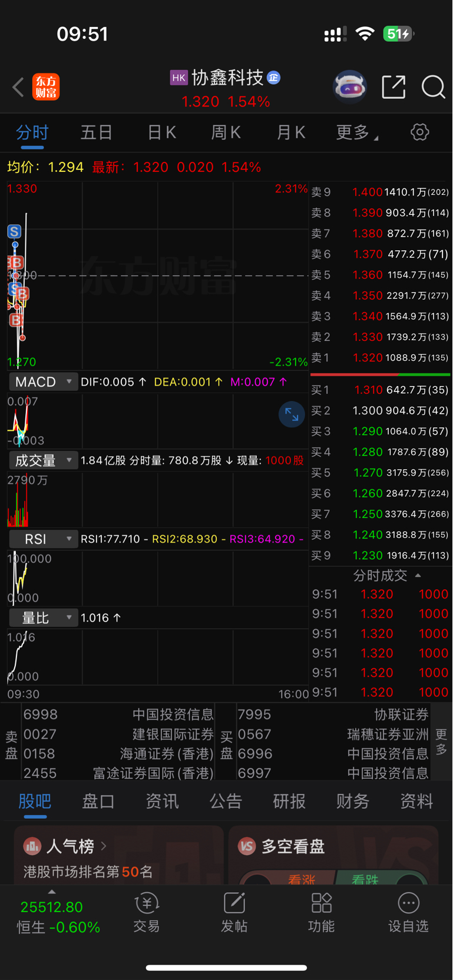Open 成交量 indicator dropdown
This screenshot has width=453, height=980.
tap(43, 460)
